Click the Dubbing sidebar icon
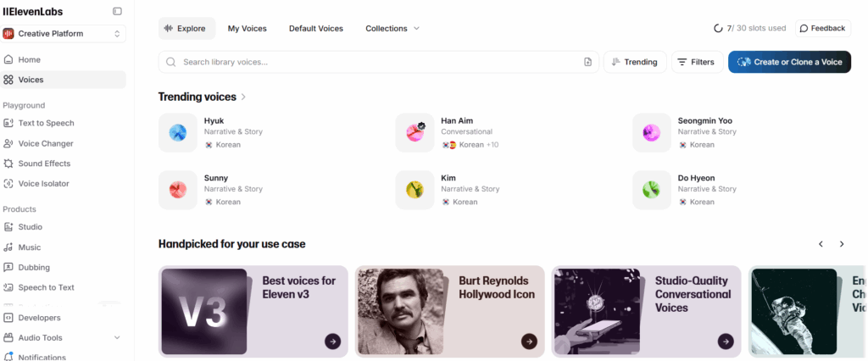Viewport: 868px width, 361px height. pyautogui.click(x=8, y=268)
